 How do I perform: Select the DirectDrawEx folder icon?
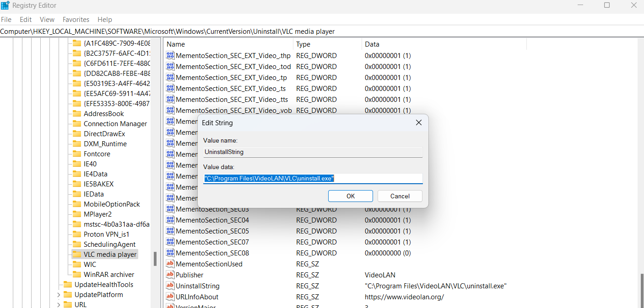click(76, 134)
